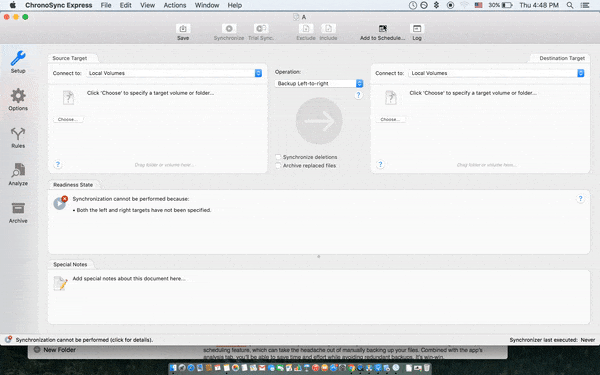The image size is (600, 375).
Task: Open the ChronoSync Express menu
Action: 59,5
